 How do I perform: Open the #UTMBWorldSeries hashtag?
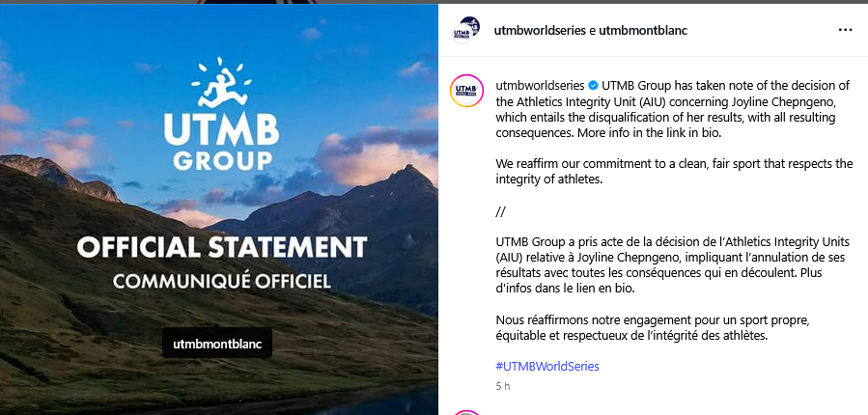point(546,366)
